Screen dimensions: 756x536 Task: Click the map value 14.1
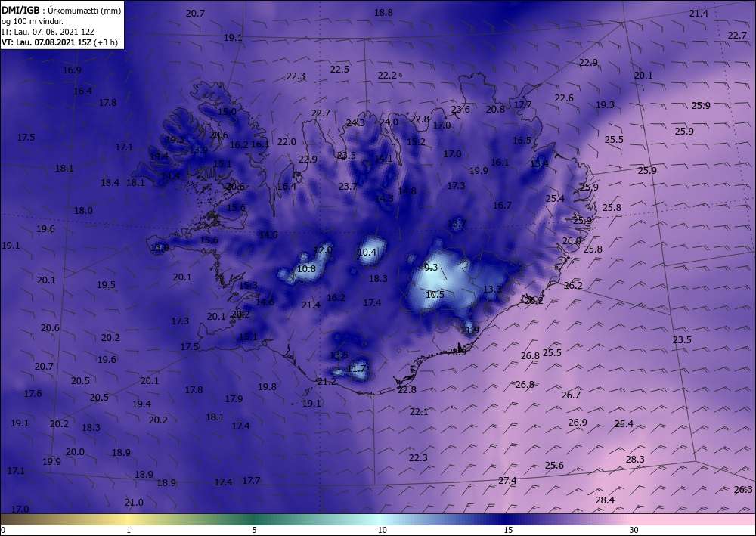coord(384,159)
